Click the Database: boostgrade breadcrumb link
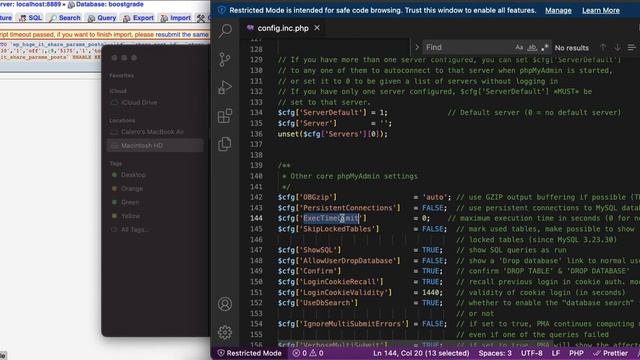 (x=106, y=4)
